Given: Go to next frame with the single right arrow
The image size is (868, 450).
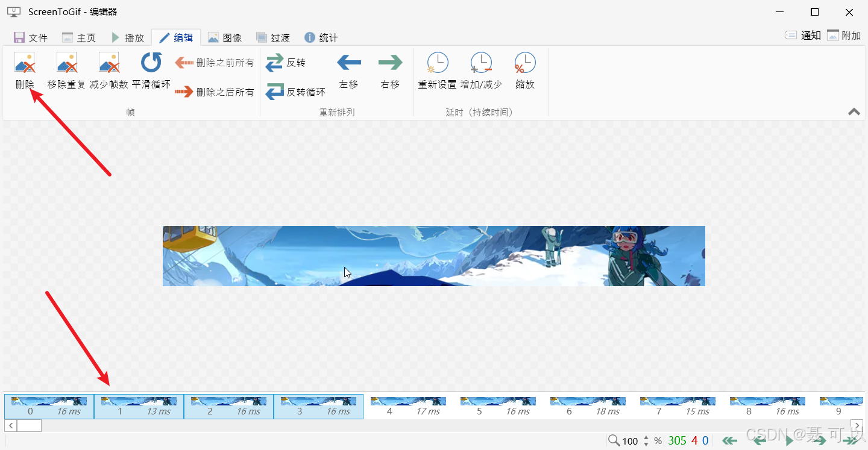Looking at the screenshot, I should click(x=819, y=441).
